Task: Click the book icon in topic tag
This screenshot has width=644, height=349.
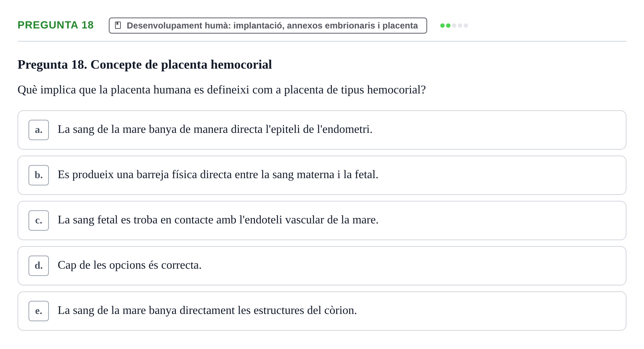Action: (x=118, y=25)
